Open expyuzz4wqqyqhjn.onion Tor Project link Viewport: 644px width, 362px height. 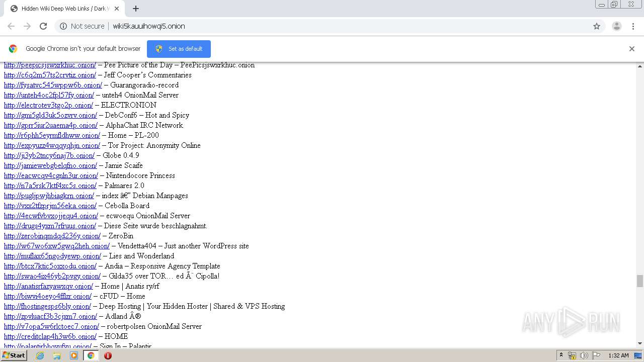(52, 145)
